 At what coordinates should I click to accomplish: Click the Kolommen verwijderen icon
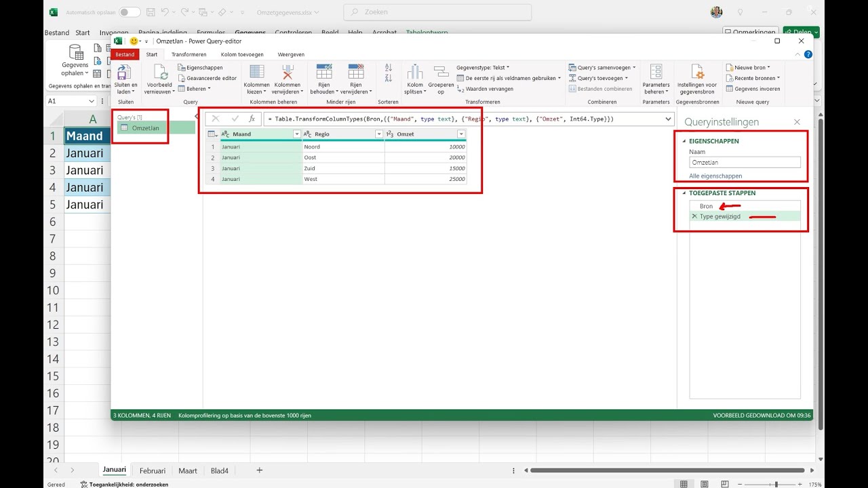click(x=288, y=72)
